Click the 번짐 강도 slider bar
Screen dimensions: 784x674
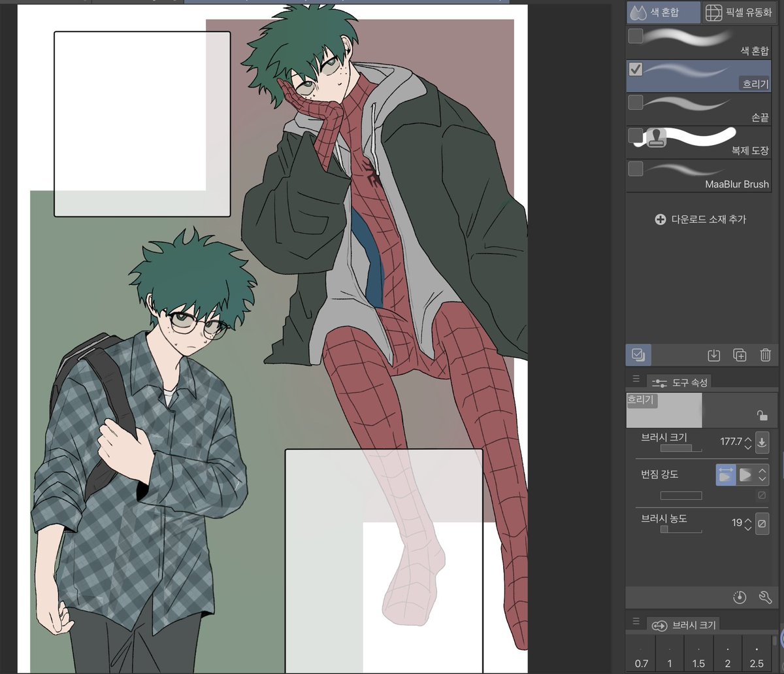coord(681,496)
